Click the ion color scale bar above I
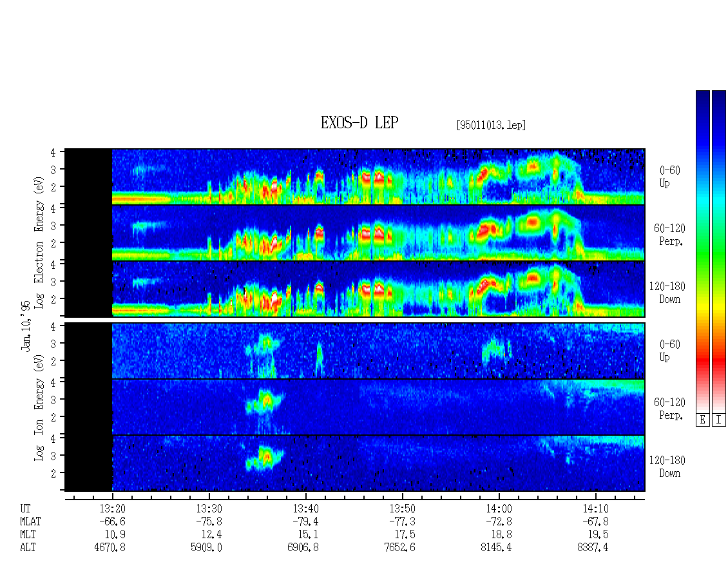The height and width of the screenshot is (564, 728). click(719, 251)
